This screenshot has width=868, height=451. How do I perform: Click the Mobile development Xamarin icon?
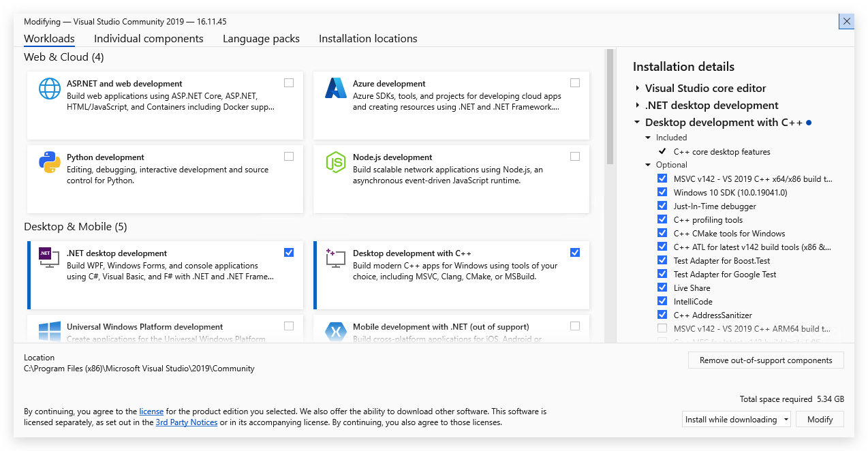point(336,331)
